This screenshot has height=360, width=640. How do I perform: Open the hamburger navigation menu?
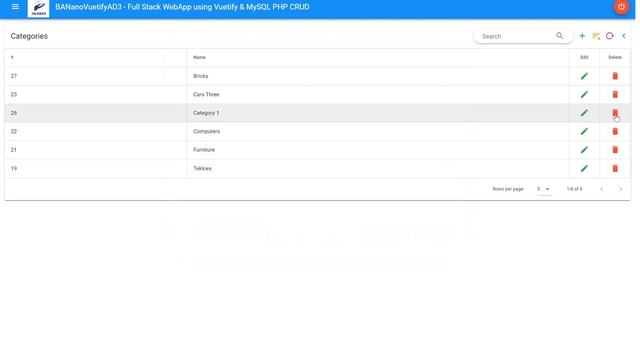point(15,7)
